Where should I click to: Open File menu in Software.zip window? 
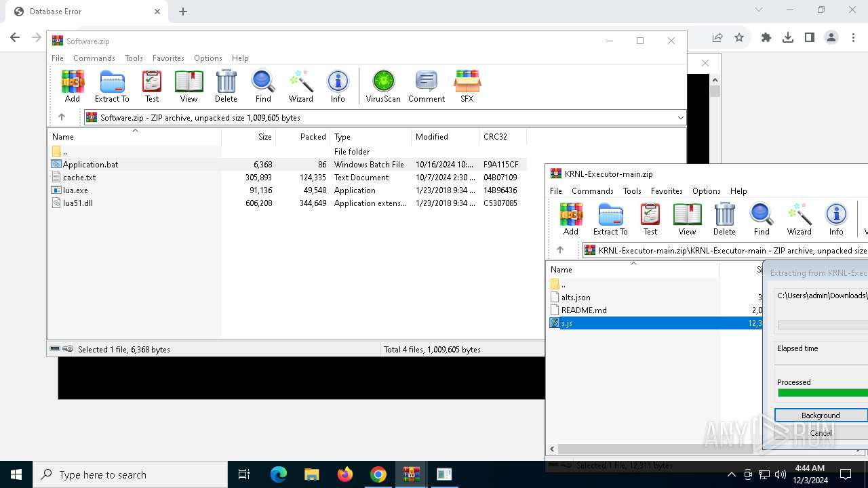tap(58, 58)
